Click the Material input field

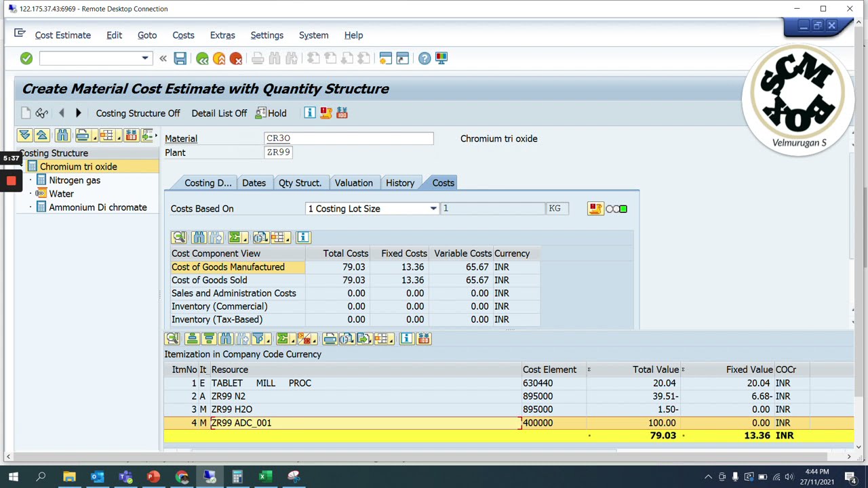[x=349, y=138]
